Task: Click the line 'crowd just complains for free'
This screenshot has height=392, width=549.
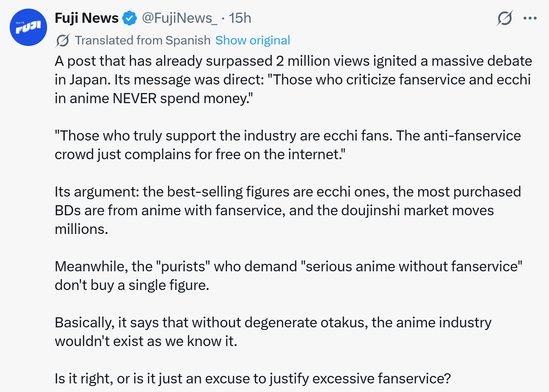Action: pyautogui.click(x=200, y=154)
